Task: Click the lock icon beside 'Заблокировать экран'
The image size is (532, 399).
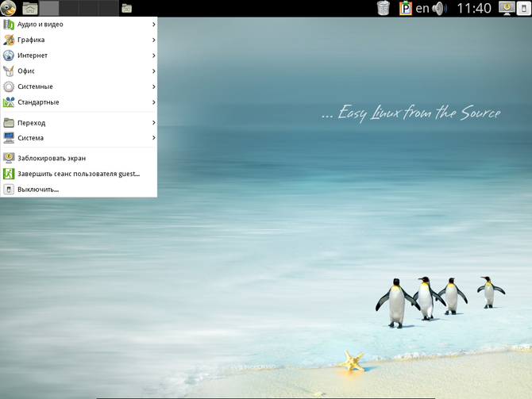Action: coord(9,159)
